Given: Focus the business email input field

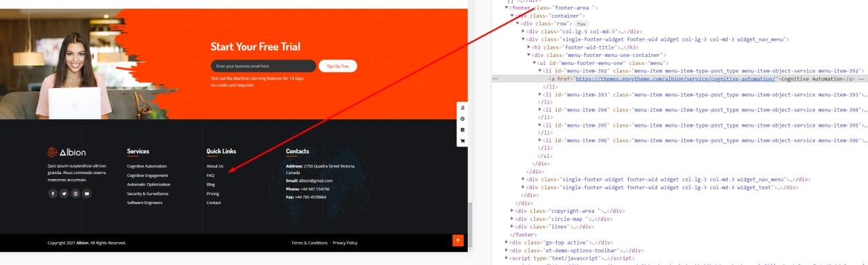Looking at the screenshot, I should [263, 66].
